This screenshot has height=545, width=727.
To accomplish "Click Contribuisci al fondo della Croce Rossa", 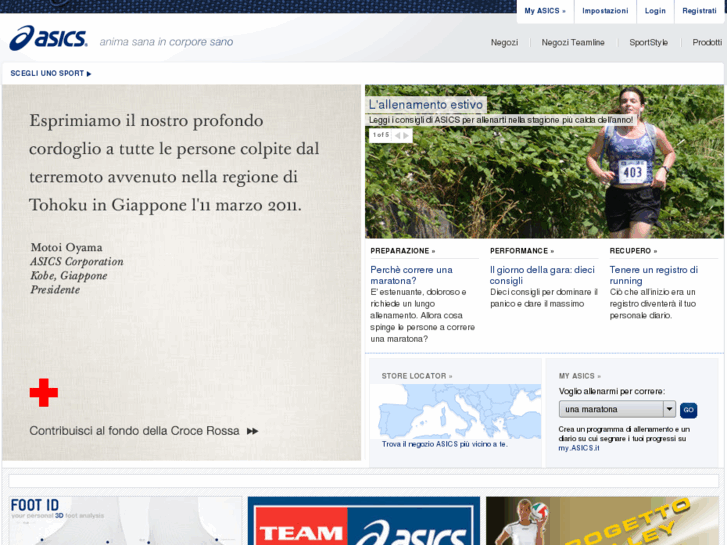I will pyautogui.click(x=134, y=431).
